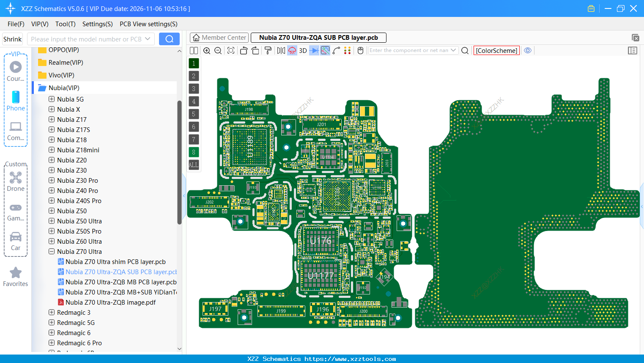Image resolution: width=644 pixels, height=363 pixels.
Task: Open the PCB View settings menu
Action: [x=148, y=24]
